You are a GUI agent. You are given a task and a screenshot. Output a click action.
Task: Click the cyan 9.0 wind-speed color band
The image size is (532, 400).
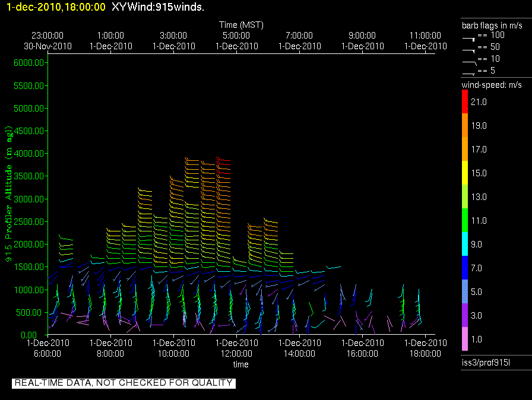(x=465, y=244)
